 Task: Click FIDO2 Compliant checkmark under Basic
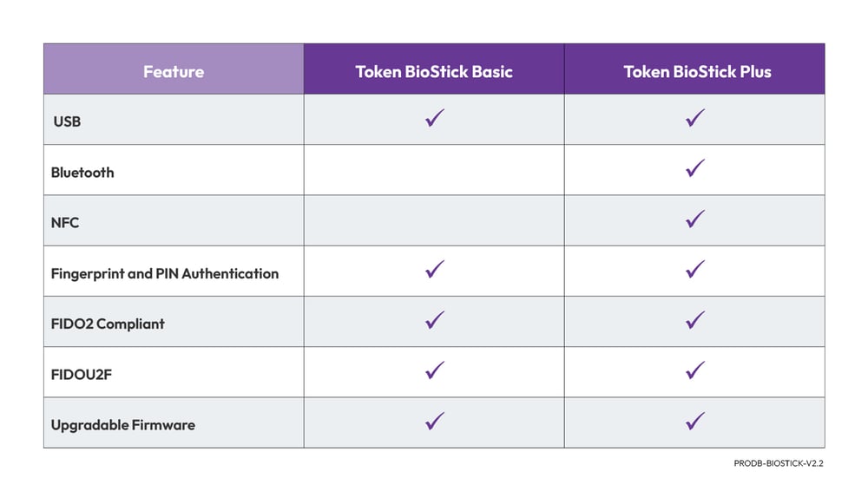[x=435, y=321]
